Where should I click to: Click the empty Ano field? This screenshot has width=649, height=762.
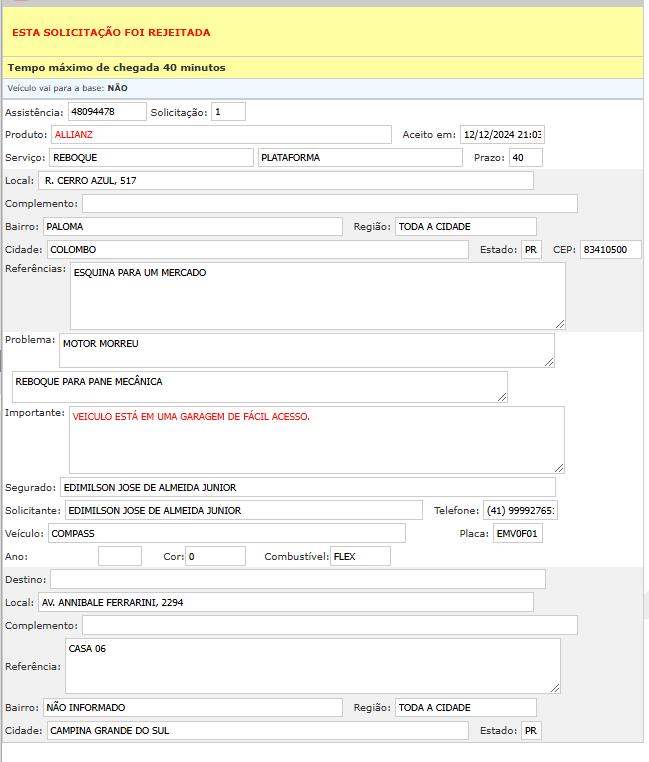pyautogui.click(x=120, y=556)
